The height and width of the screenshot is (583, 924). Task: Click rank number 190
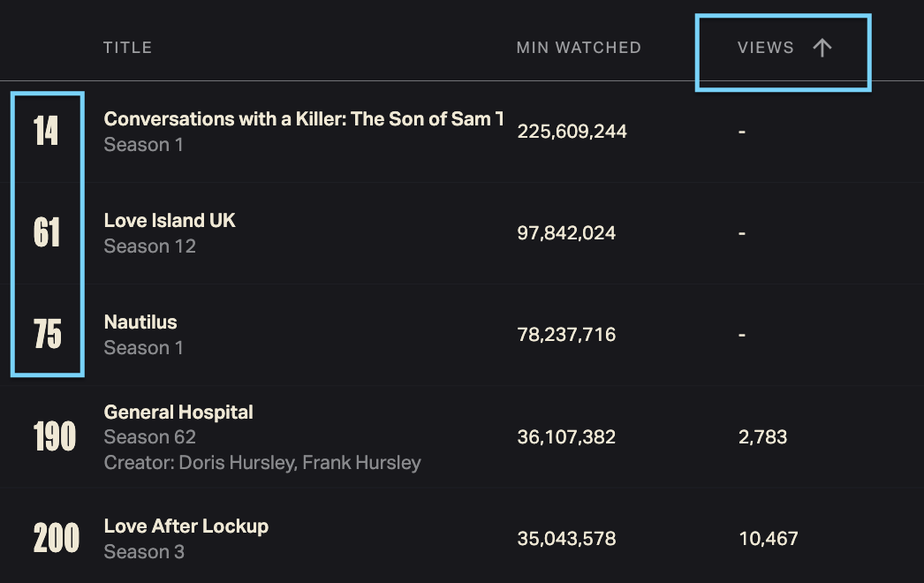[55, 436]
